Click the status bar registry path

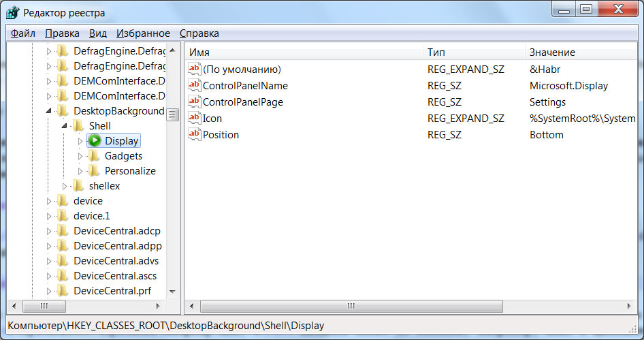(x=166, y=326)
